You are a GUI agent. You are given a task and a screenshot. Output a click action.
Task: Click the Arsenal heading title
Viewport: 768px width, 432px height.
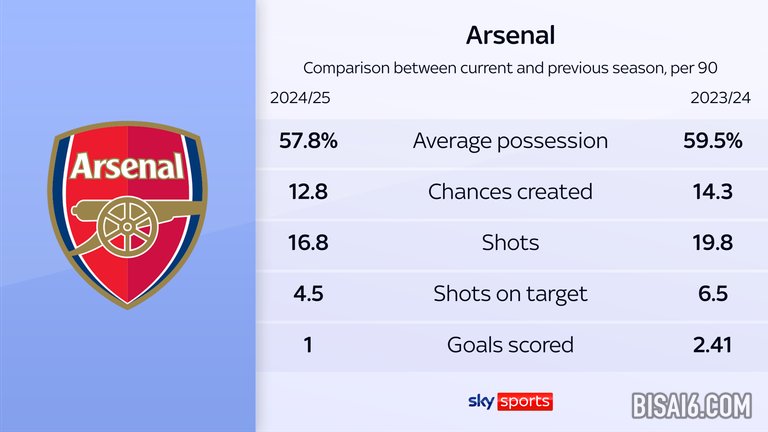click(x=510, y=35)
